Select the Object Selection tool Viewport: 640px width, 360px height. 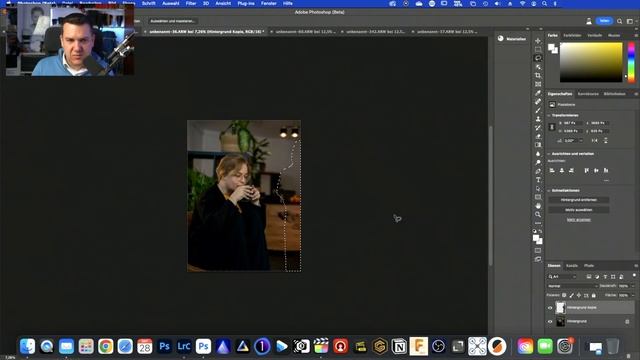click(538, 67)
